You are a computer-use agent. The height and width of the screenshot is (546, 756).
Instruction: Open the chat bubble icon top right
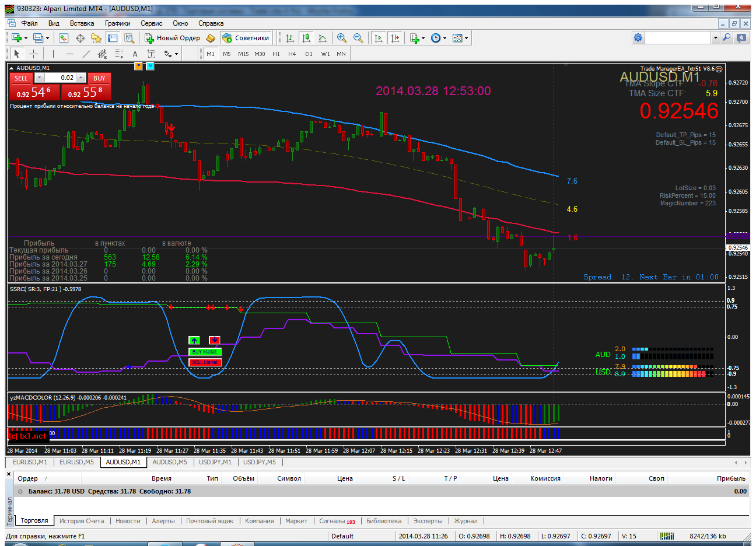click(741, 37)
